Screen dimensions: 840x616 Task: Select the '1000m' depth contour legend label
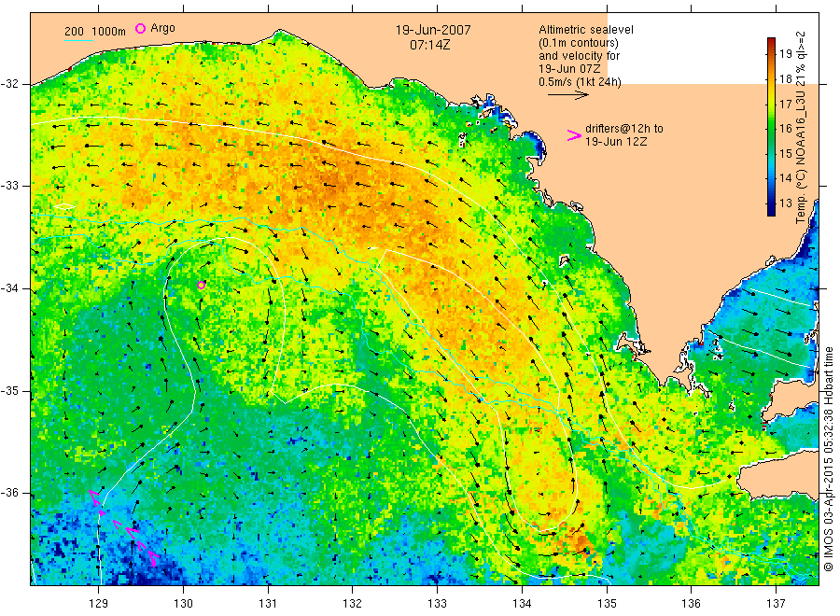[x=108, y=32]
